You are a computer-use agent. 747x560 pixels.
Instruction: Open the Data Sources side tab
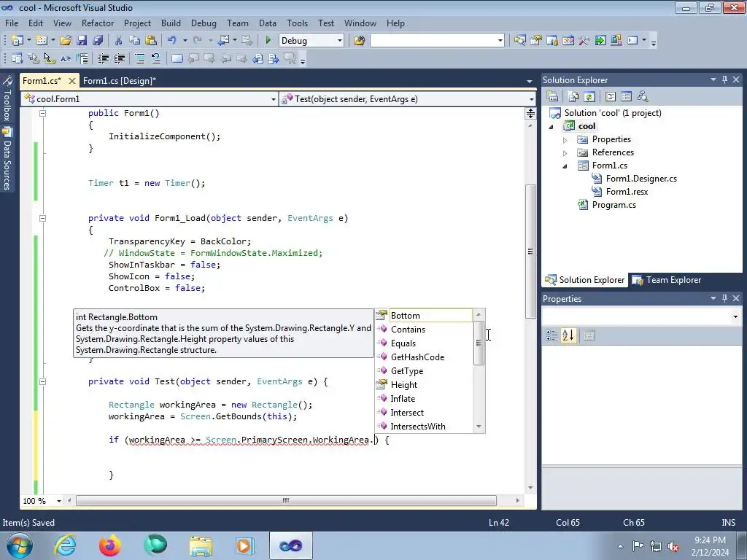[7, 160]
